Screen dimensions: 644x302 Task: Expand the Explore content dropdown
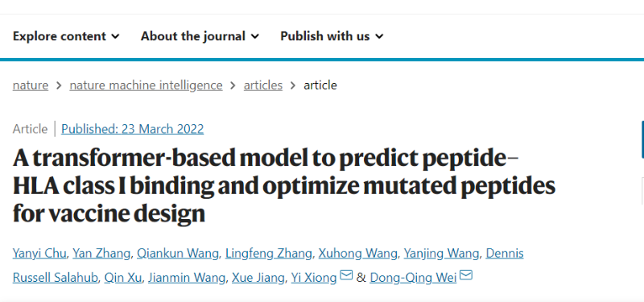point(66,36)
